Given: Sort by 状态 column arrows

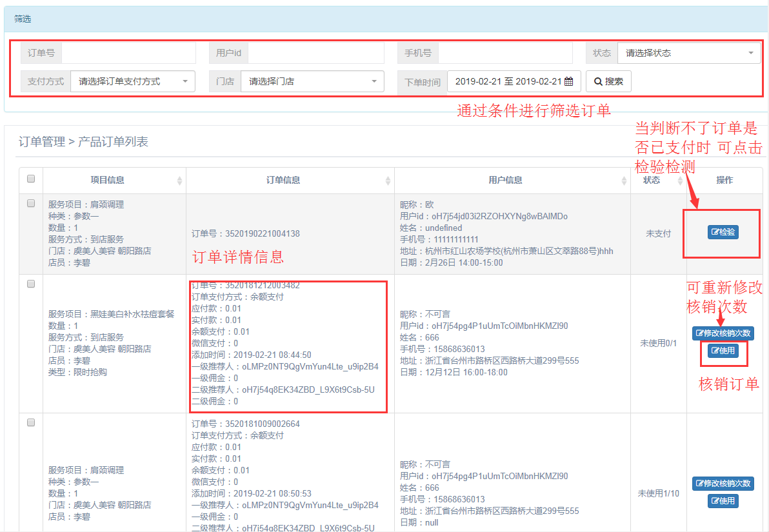Looking at the screenshot, I should point(680,181).
